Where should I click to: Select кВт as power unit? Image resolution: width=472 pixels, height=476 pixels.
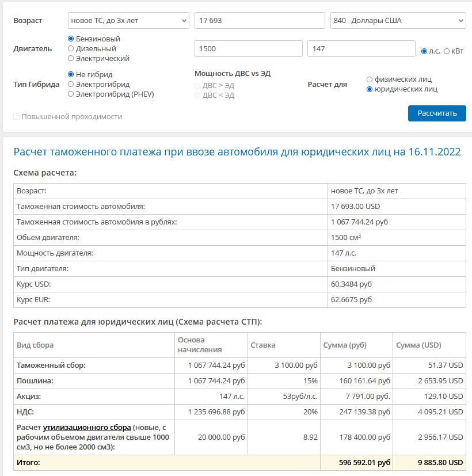447,51
